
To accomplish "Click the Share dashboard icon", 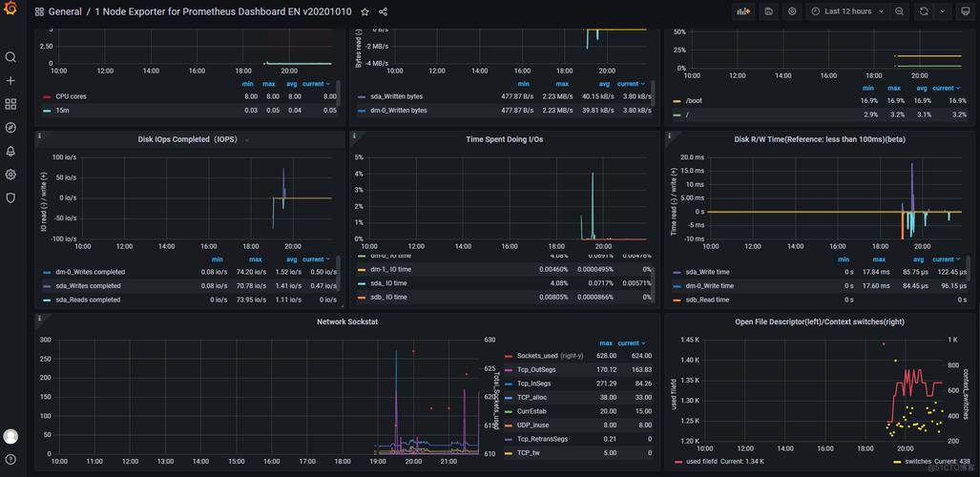I will click(x=383, y=12).
